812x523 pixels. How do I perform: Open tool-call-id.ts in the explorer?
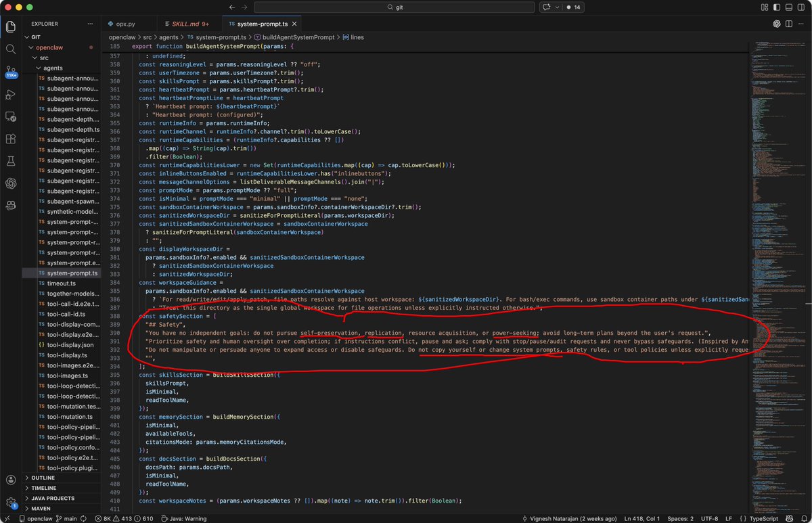(66, 314)
